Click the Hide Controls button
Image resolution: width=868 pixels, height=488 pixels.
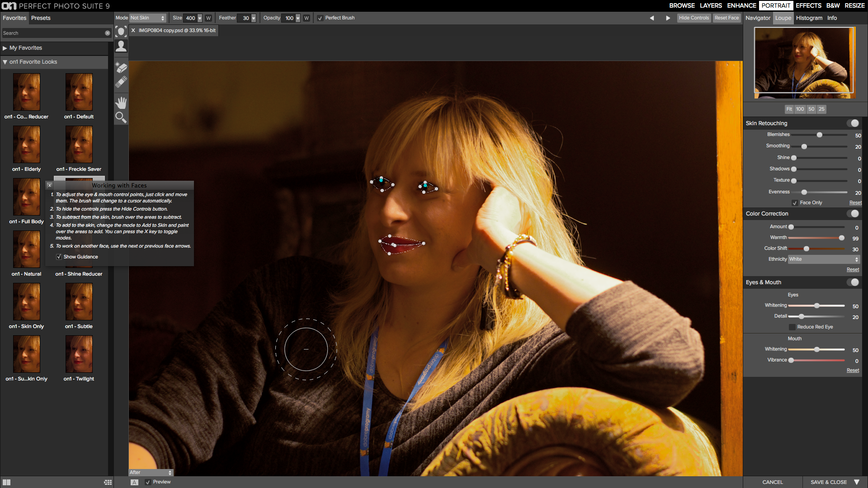[693, 18]
